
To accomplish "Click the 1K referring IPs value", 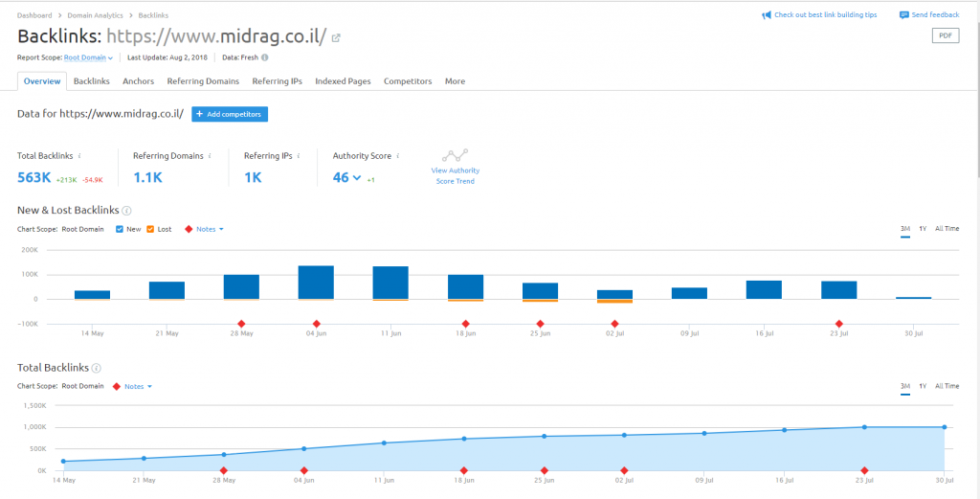I will 253,177.
